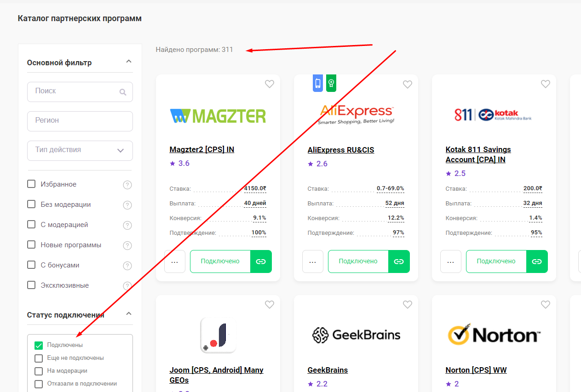The width and height of the screenshot is (581, 392).
Task: Collapse Статус подключения section
Action: click(x=129, y=314)
